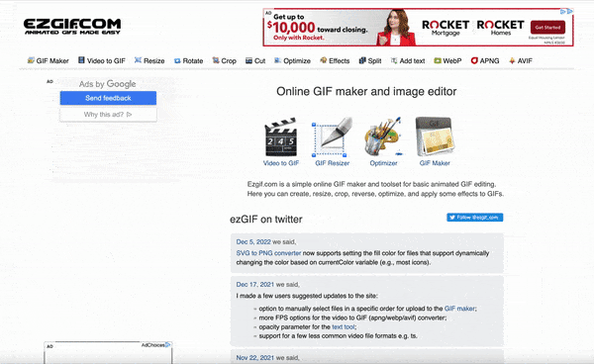The width and height of the screenshot is (594, 364).
Task: Open the Effects menu item
Action: point(335,60)
